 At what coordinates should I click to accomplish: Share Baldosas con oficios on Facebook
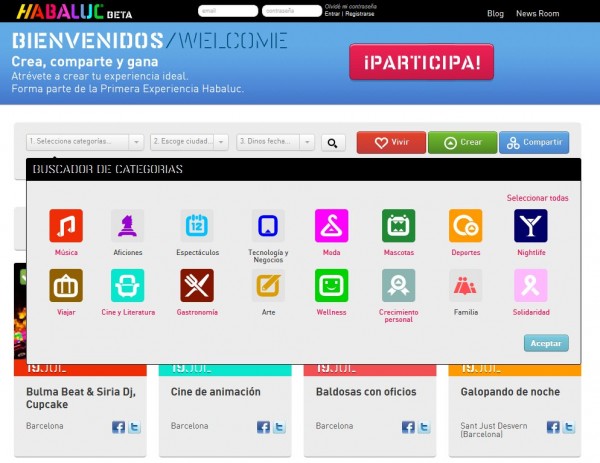click(x=408, y=427)
